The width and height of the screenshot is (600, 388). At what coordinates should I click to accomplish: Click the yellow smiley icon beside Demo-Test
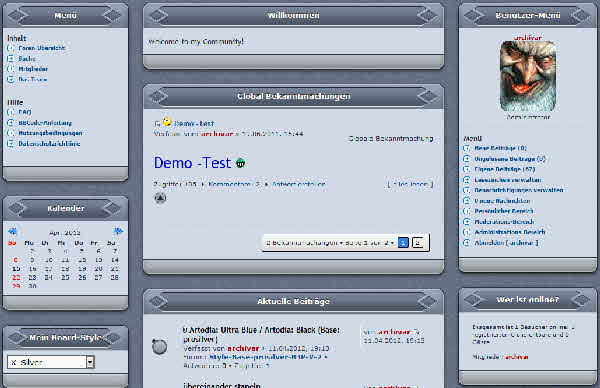(x=167, y=122)
